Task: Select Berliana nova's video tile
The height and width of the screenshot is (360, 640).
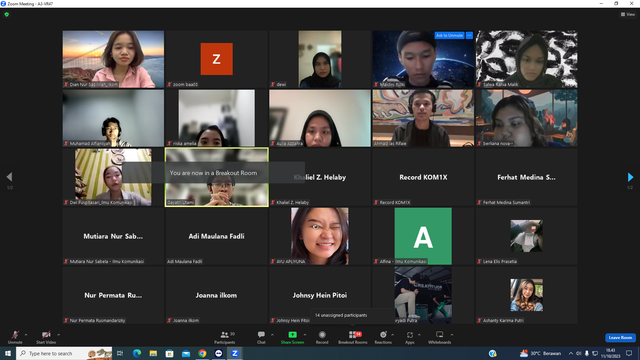Action: [x=527, y=118]
